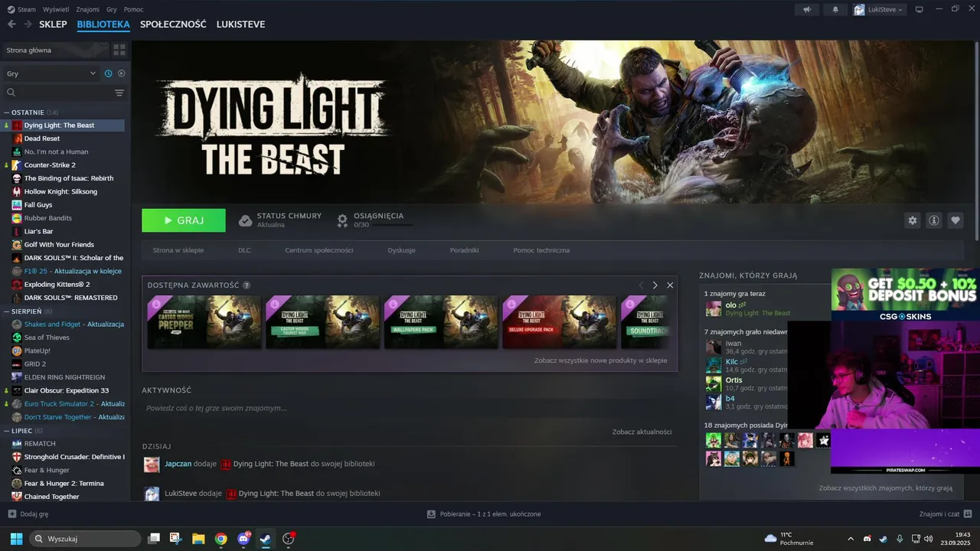Collapse the LIPIEC section

pos(7,431)
